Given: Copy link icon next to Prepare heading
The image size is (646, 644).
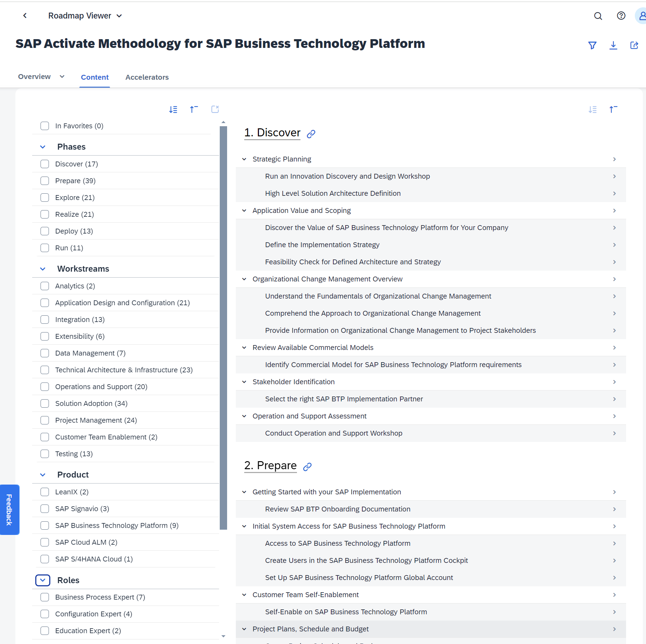Looking at the screenshot, I should [x=307, y=467].
